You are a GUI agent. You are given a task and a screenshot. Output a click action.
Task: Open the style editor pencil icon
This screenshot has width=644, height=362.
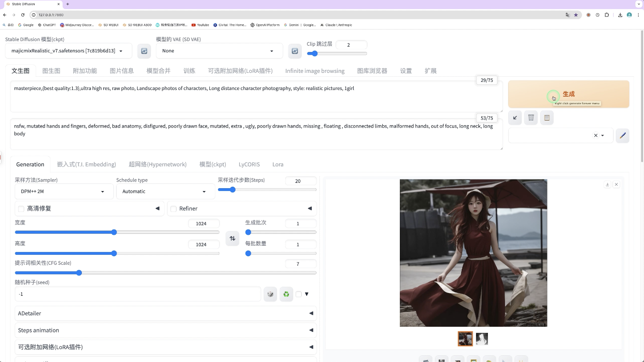click(x=623, y=136)
